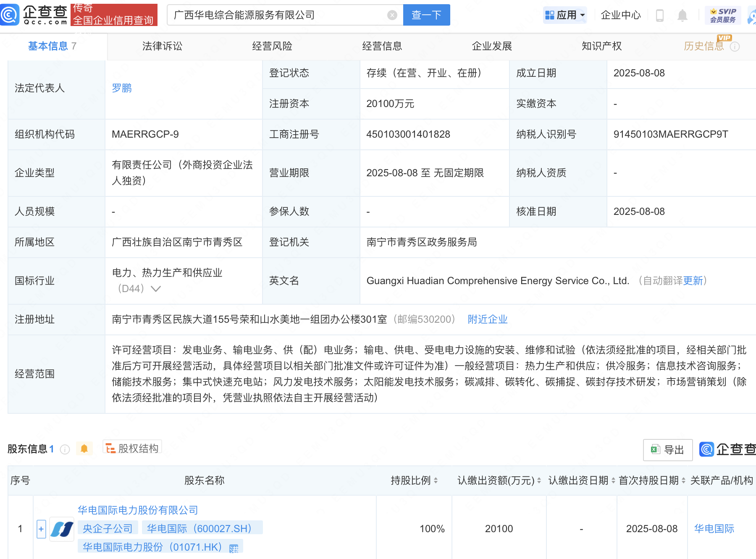
Task: Click English name Guangxi Huadian text
Action: coord(498,281)
